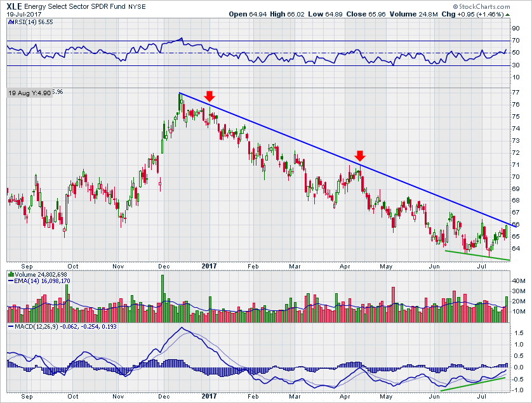Click the RSI axis label 90

(515, 29)
